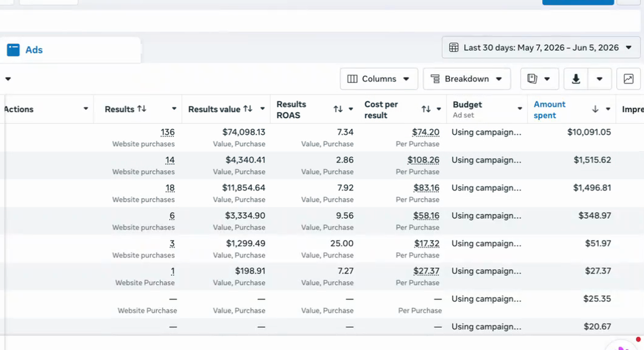Click the Budget column header
The width and height of the screenshot is (644, 350).
point(467,105)
